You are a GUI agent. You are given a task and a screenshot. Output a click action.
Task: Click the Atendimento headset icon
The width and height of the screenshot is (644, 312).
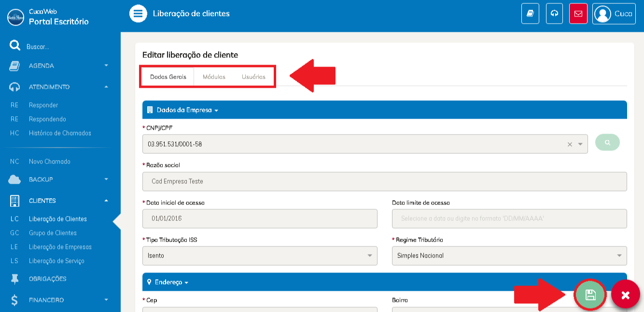14,87
